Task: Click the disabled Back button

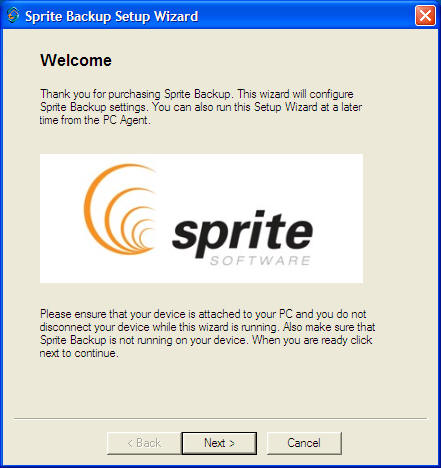Action: pos(144,443)
